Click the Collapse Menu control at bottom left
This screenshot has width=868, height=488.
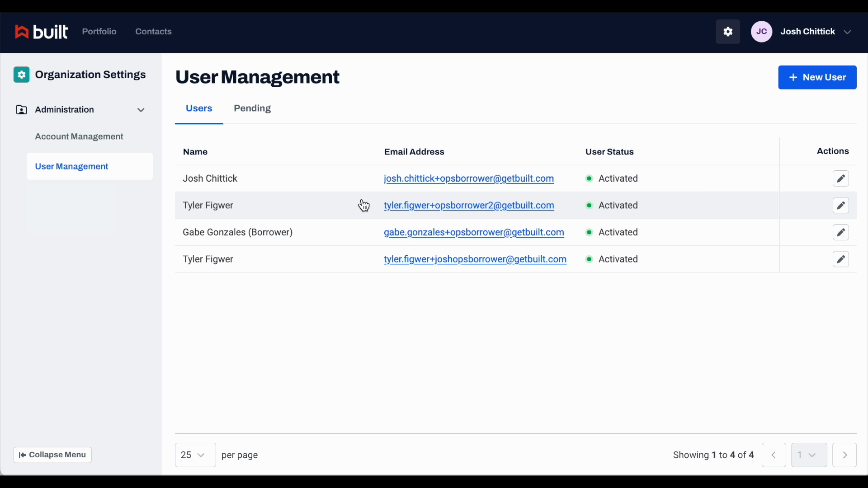52,455
